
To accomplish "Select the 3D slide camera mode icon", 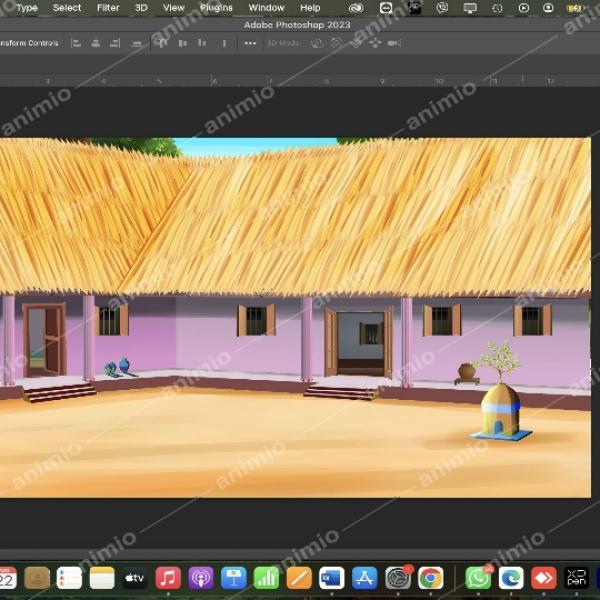I will 375,43.
